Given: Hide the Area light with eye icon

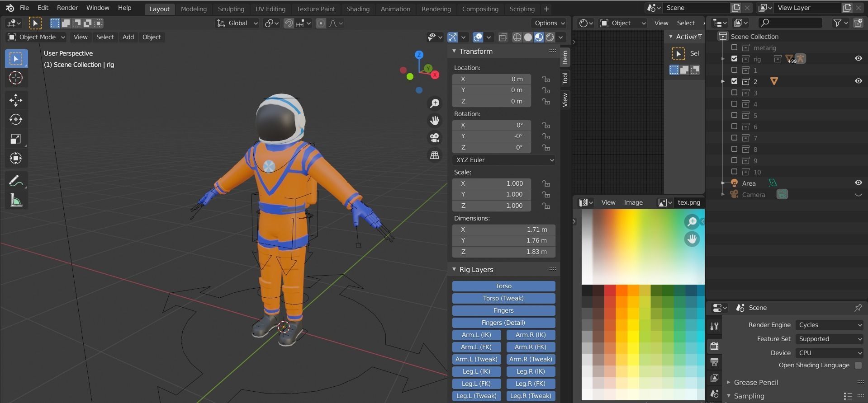Looking at the screenshot, I should click(858, 183).
